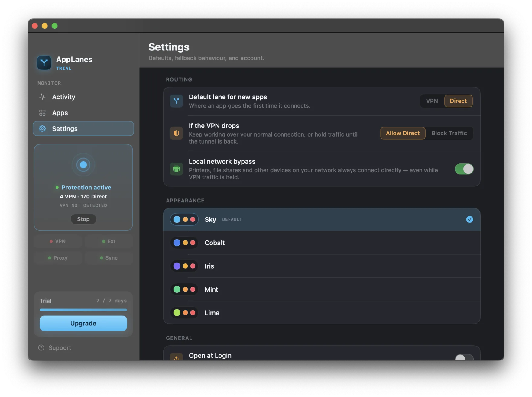Select the Sky theme swatch
Screen dimensions: 532x397
coord(184,219)
